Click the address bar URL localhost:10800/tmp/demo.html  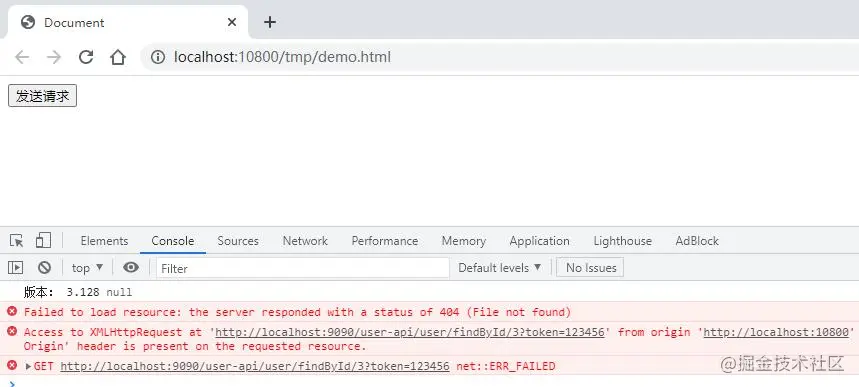[282, 57]
